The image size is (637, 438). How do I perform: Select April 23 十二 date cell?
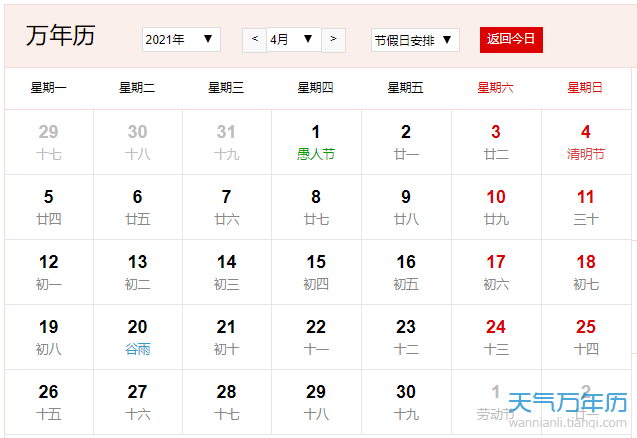406,337
